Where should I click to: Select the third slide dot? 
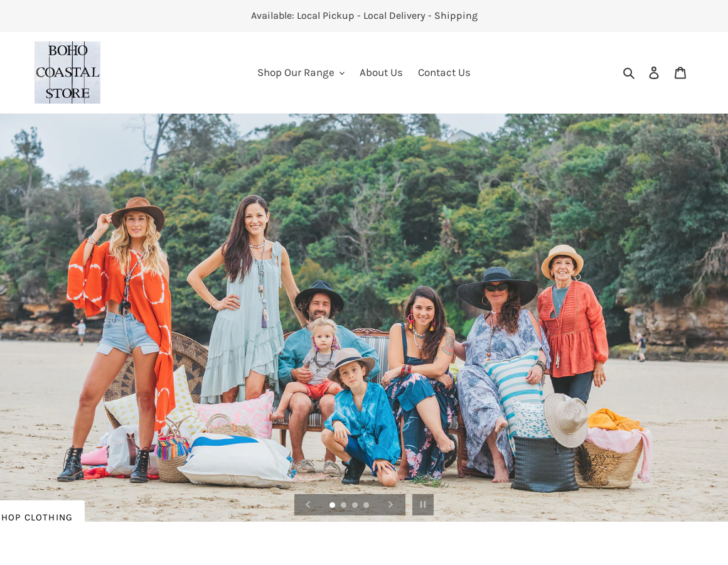pyautogui.click(x=355, y=505)
